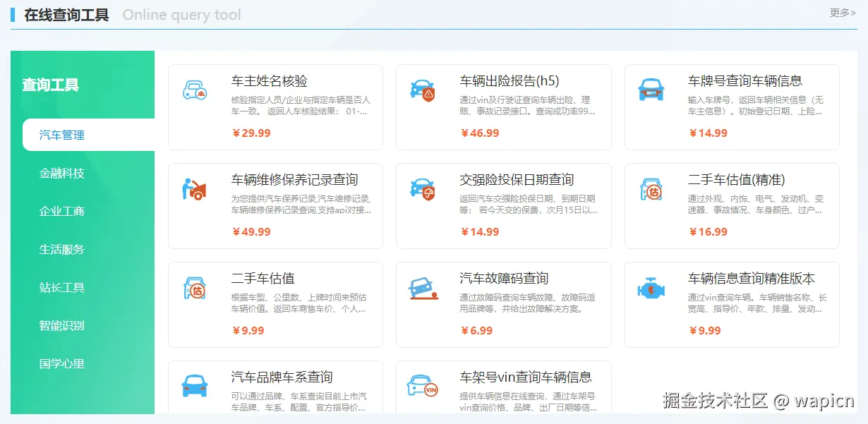
Task: Click the VIN icon beside 车架号vin查询车辆信息
Action: tap(423, 386)
